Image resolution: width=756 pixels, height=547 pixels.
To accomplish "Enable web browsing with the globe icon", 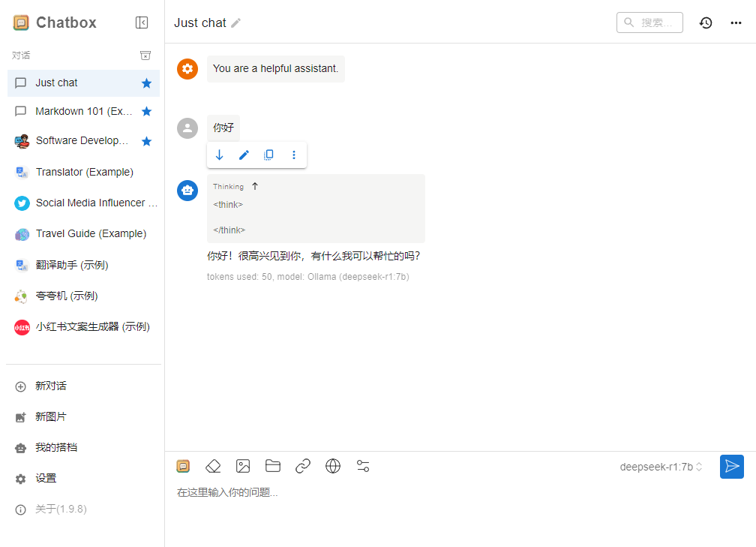I will pos(333,466).
